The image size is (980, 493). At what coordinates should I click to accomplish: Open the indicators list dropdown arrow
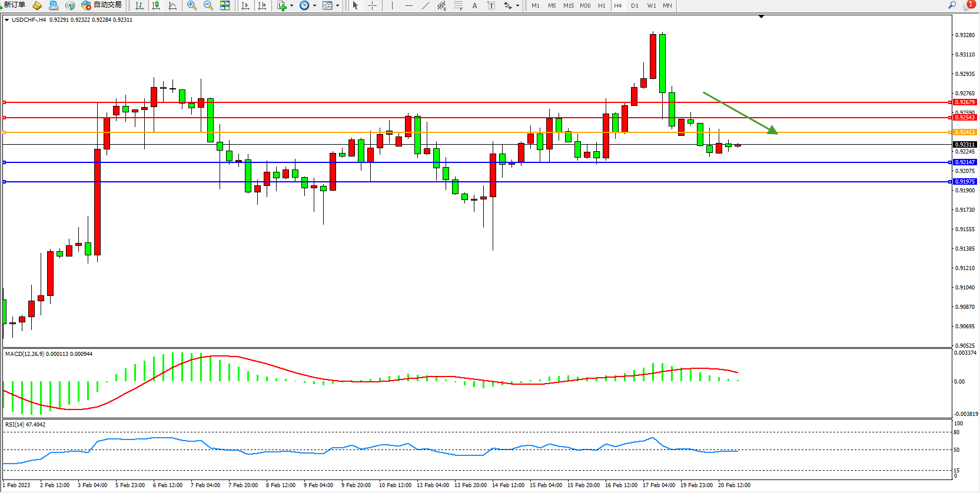tap(292, 6)
